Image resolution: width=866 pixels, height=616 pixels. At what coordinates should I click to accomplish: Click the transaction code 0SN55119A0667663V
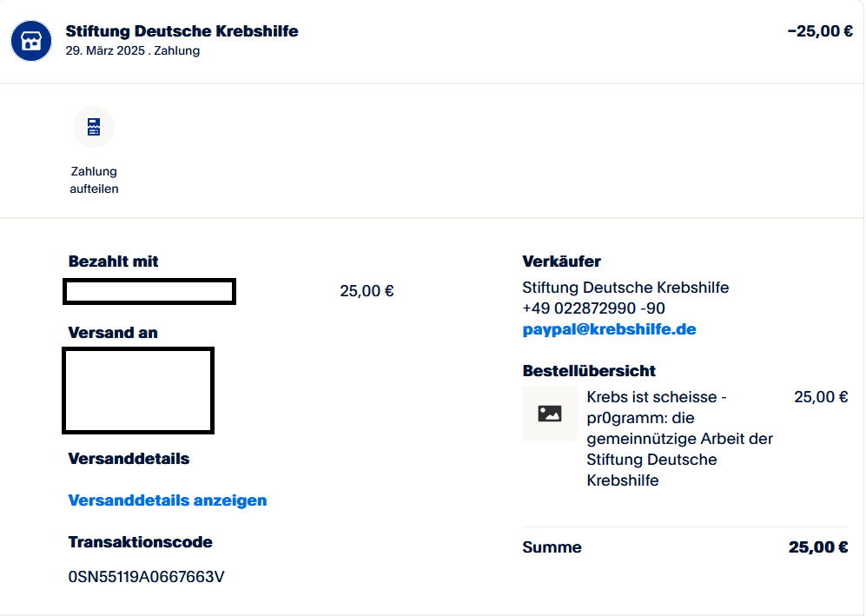click(x=146, y=577)
